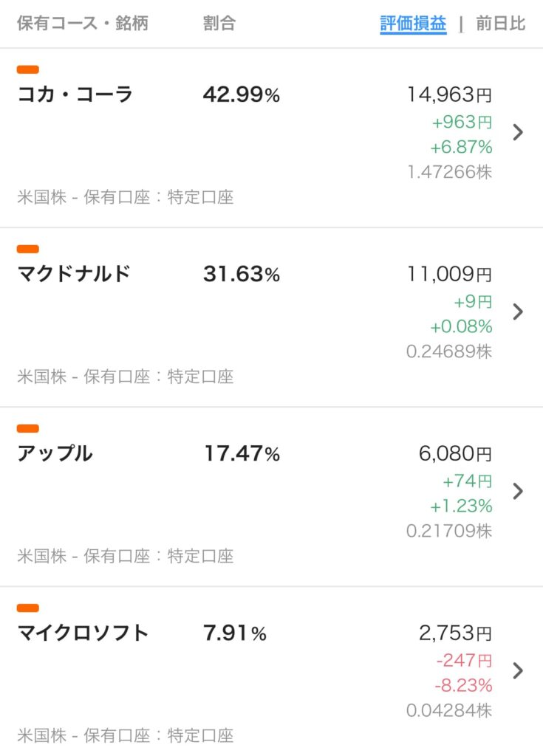Viewport: 543px width, 756px height.
Task: Tap the 14,963円 valuation amount
Action: pyautogui.click(x=449, y=94)
